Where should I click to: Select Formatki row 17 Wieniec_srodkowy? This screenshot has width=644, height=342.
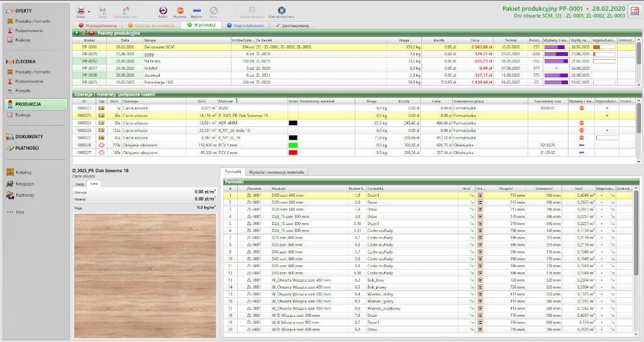(428, 308)
